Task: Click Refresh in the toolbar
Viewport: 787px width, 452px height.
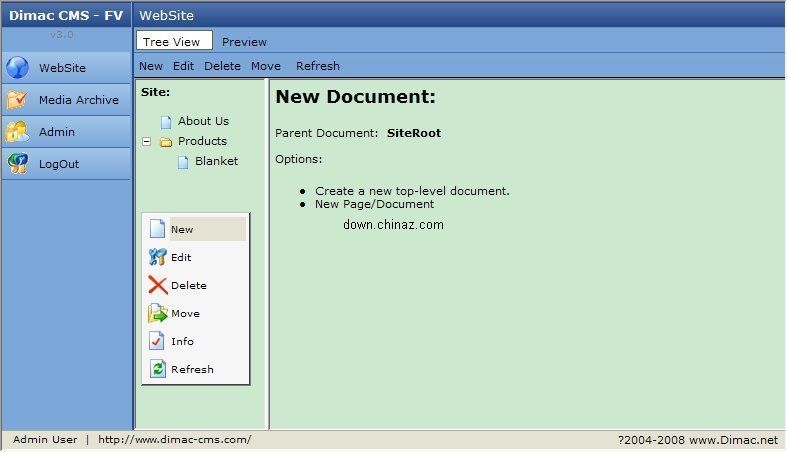Action: tap(318, 66)
